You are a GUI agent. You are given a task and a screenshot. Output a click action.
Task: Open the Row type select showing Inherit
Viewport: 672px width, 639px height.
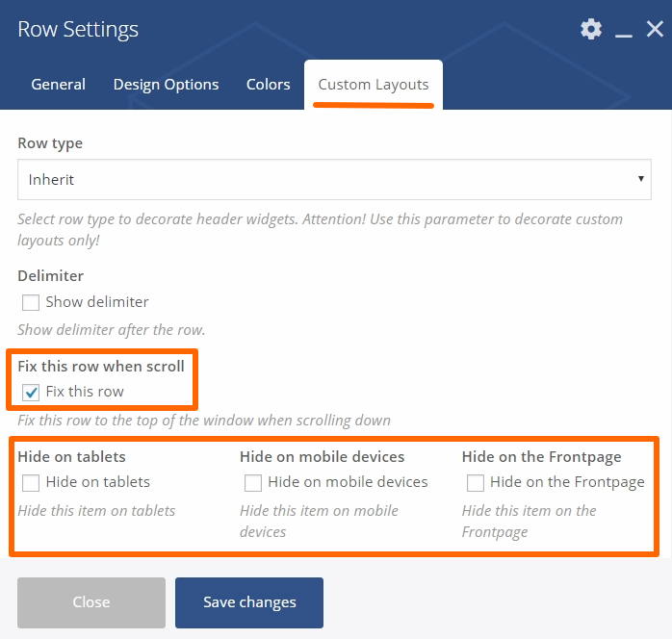(x=327, y=179)
